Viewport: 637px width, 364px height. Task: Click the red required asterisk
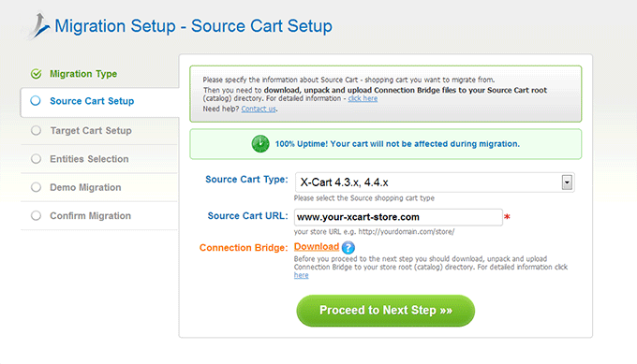[x=507, y=217]
